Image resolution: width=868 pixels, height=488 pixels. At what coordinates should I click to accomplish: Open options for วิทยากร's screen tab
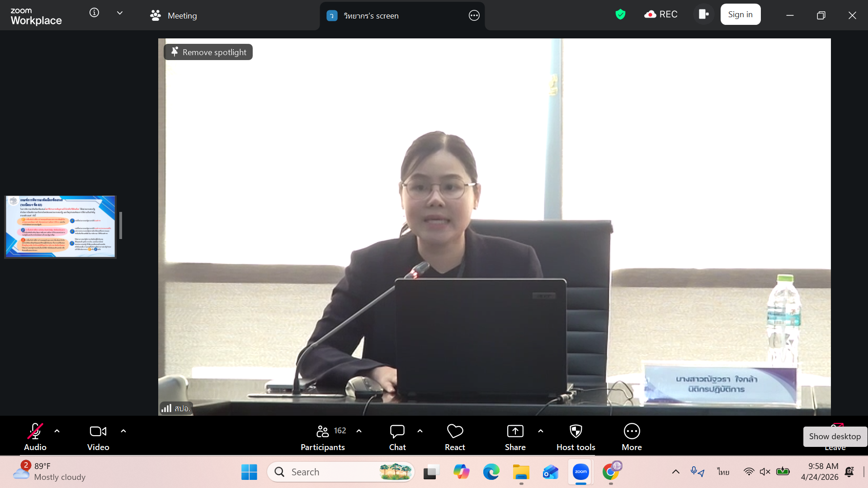click(x=474, y=16)
